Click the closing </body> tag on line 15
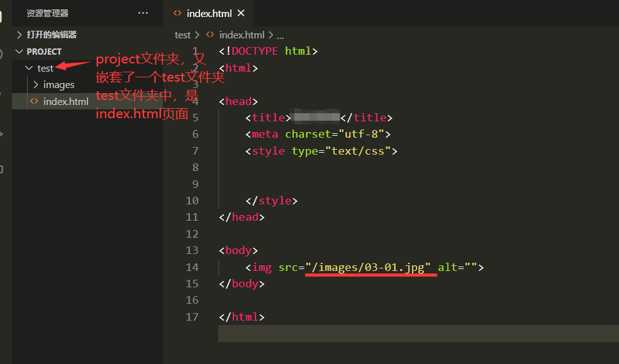The width and height of the screenshot is (619, 364). click(x=242, y=284)
